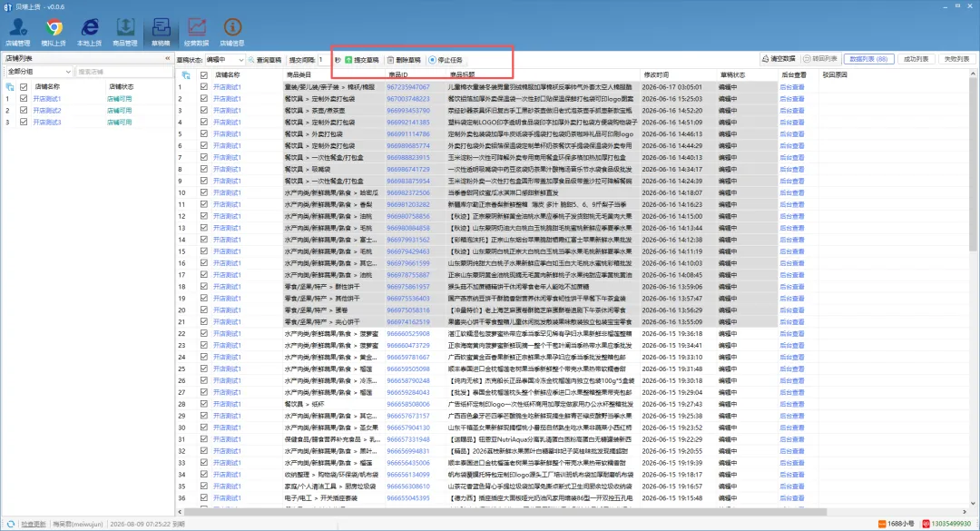Viewport: 980px width, 531px height.
Task: Open the Chrome 模拟上货 icon
Action: (54, 32)
